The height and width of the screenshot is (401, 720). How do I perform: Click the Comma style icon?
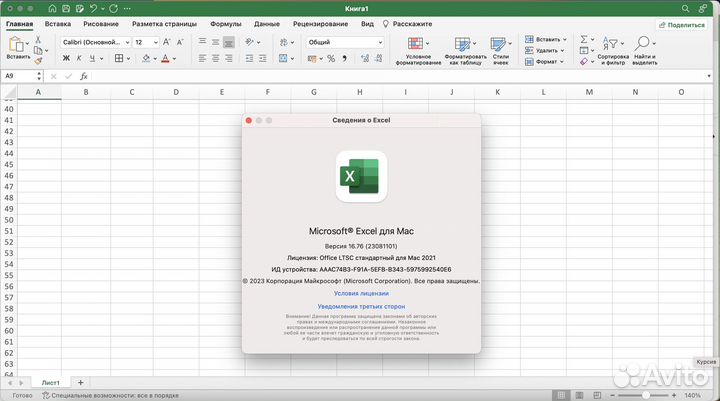(344, 58)
